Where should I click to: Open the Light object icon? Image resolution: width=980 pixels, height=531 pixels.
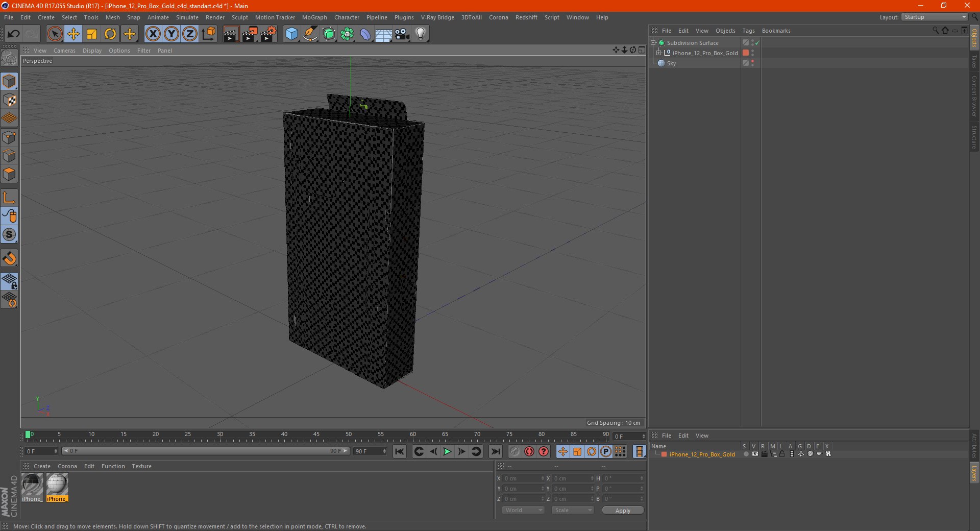pyautogui.click(x=420, y=34)
